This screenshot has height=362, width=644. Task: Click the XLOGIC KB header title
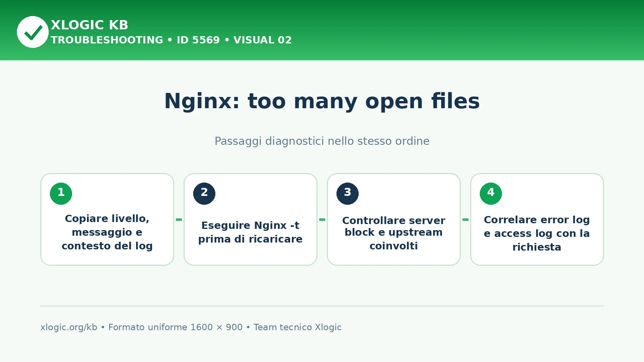click(89, 25)
